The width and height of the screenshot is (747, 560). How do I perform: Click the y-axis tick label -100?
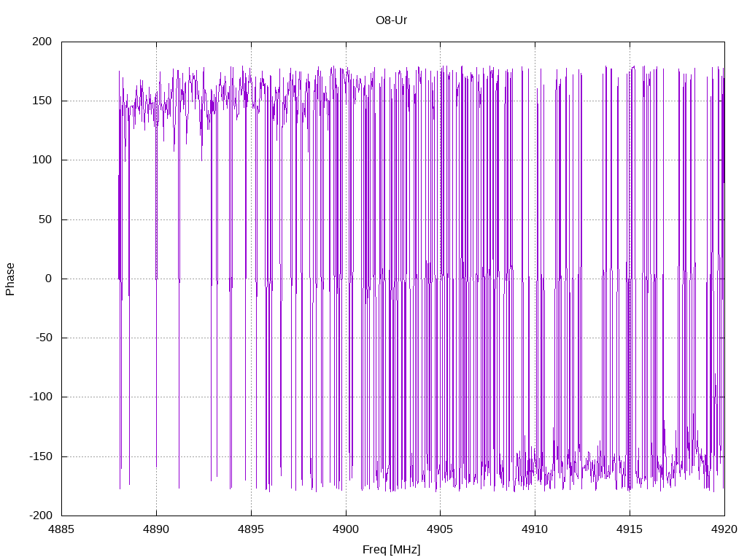coord(41,397)
